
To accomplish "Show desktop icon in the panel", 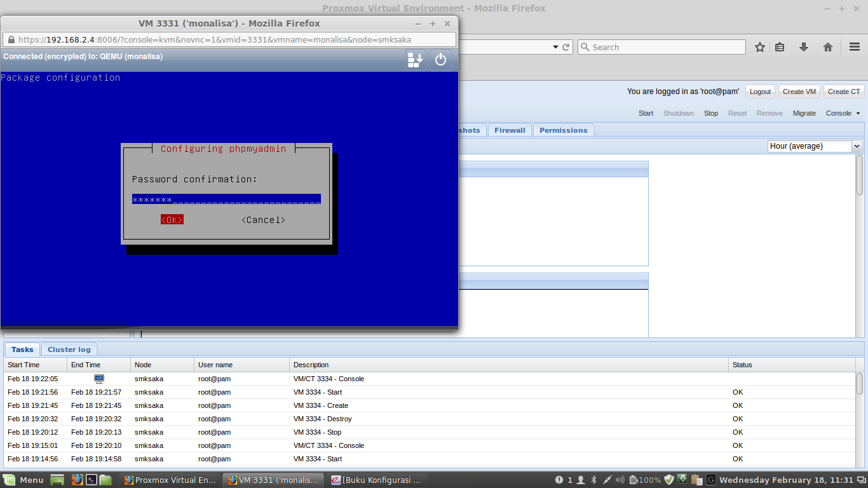I will pos(58,480).
